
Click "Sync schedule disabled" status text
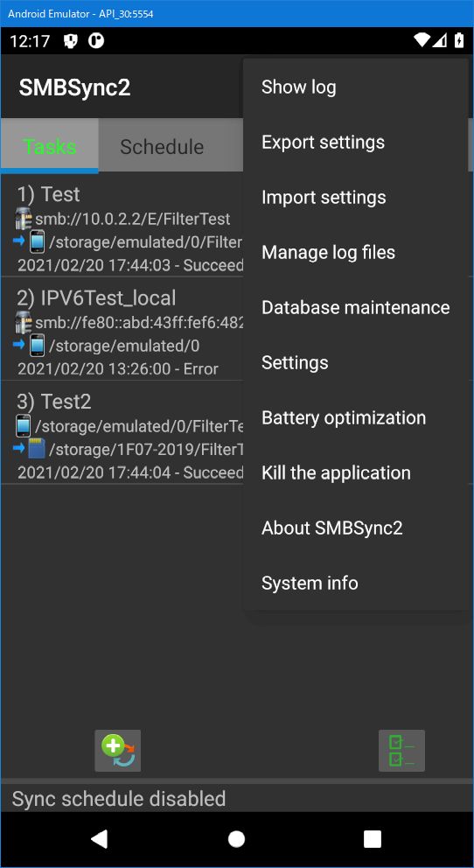click(x=119, y=799)
